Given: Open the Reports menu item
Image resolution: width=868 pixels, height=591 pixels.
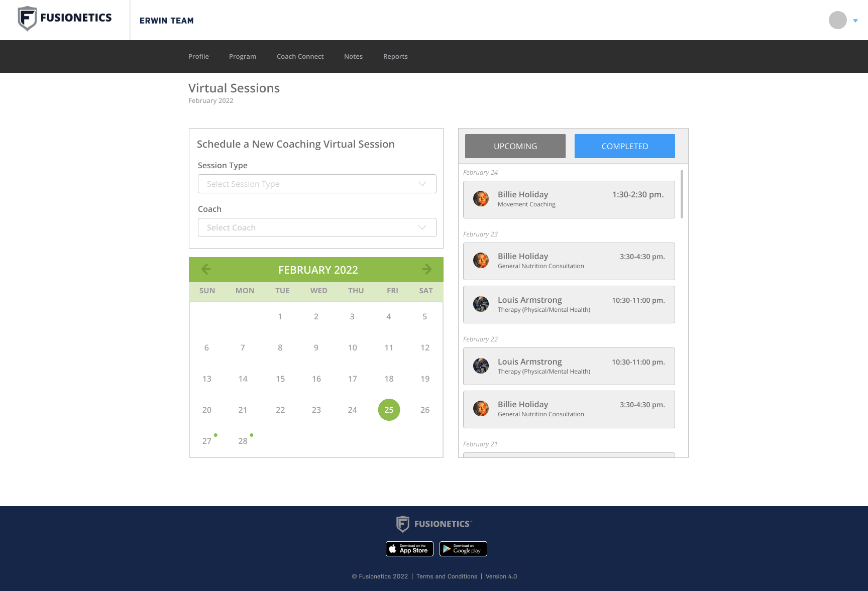Looking at the screenshot, I should 395,56.
